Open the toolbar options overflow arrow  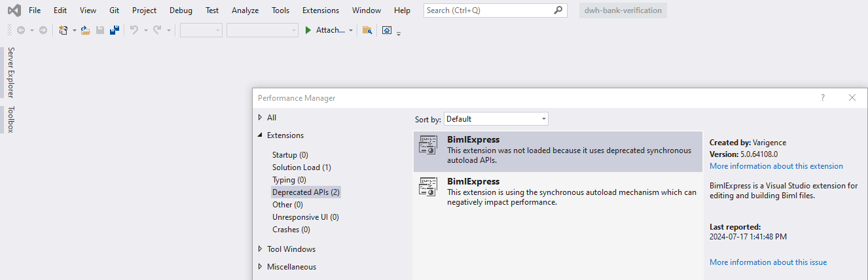(399, 33)
